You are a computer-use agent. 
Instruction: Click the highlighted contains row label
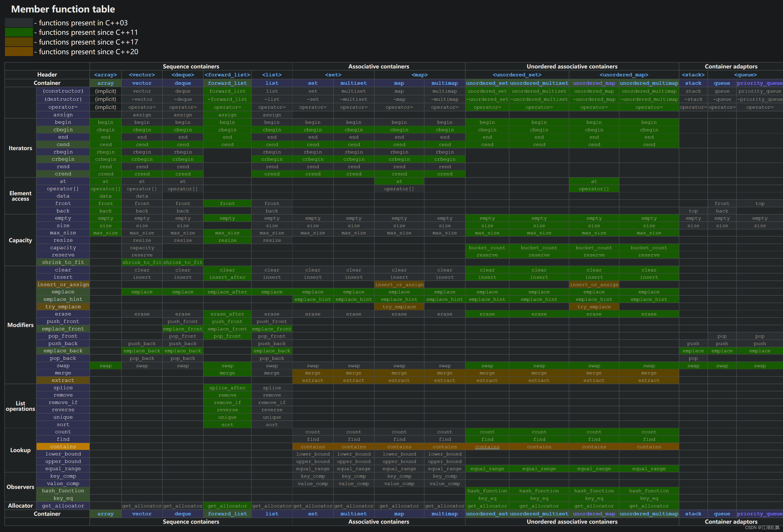click(63, 447)
